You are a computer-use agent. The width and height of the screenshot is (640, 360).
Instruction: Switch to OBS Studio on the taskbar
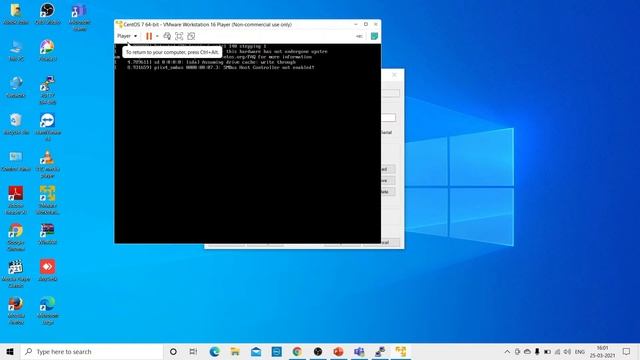point(318,351)
